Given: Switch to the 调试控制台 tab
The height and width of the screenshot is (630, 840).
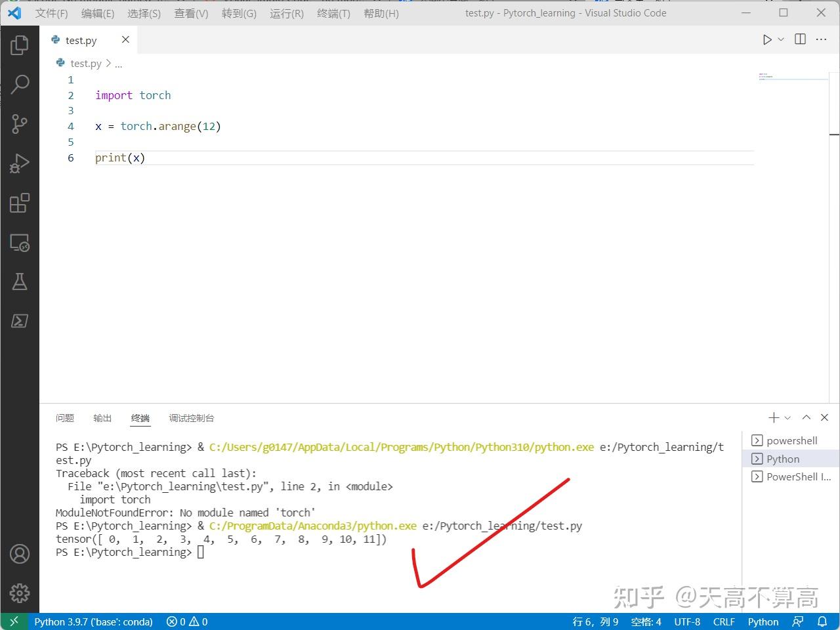Looking at the screenshot, I should click(191, 418).
